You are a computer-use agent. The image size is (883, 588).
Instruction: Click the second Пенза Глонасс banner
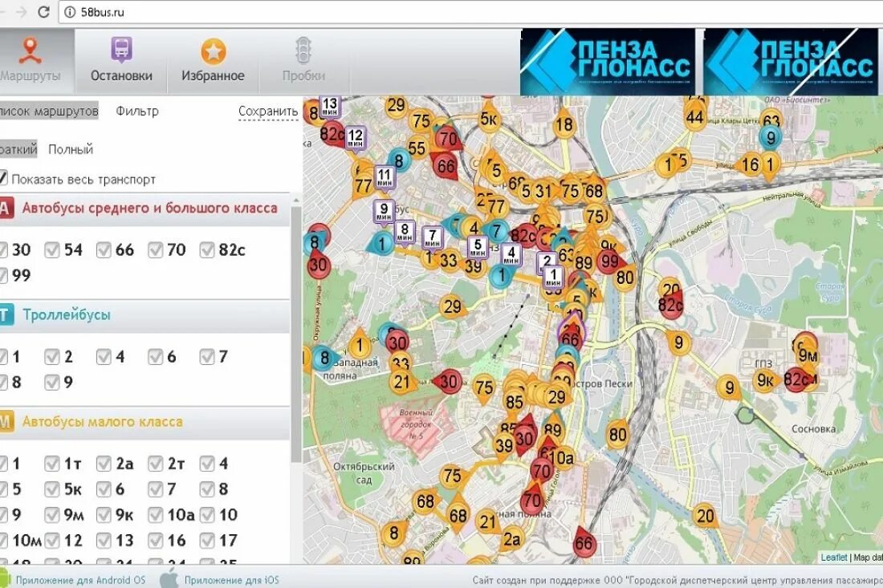tap(791, 62)
